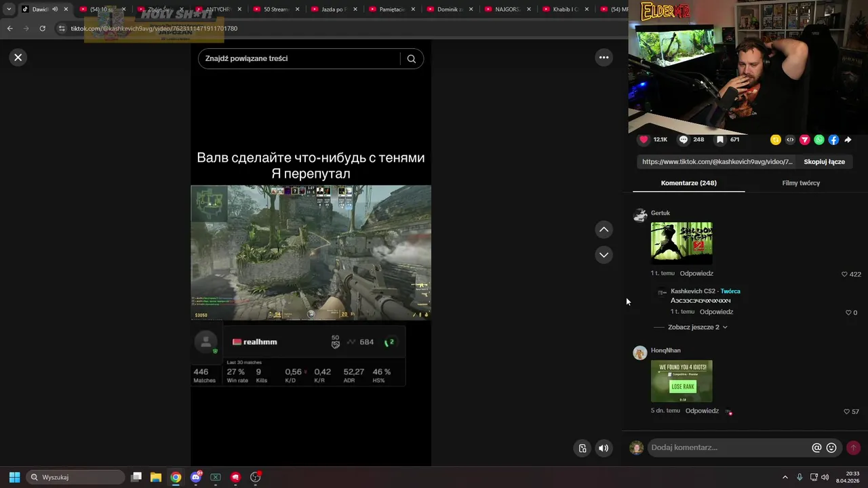Open HonqNhan's LOSE RANK image comment
Screen dimensions: 868x488
pos(682,381)
